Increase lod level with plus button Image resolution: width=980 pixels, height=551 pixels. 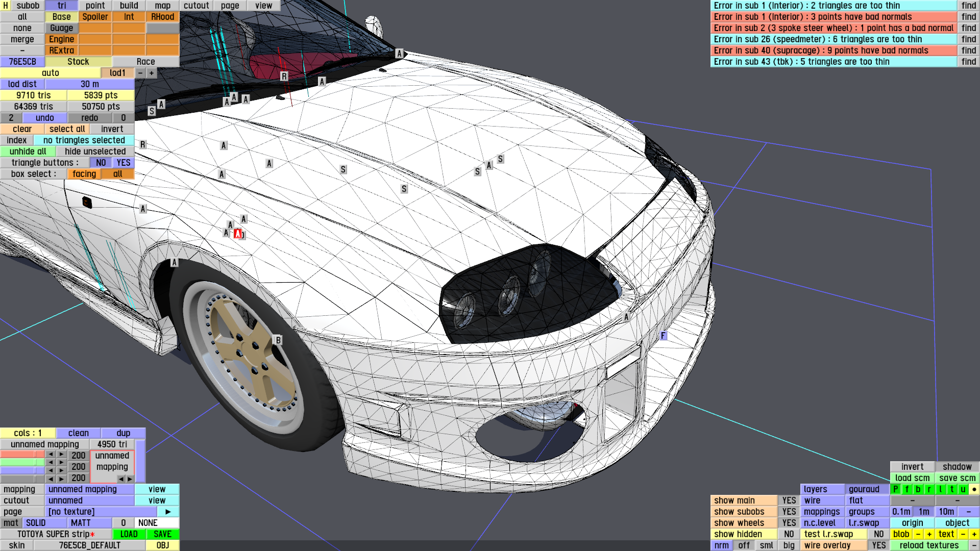point(152,73)
